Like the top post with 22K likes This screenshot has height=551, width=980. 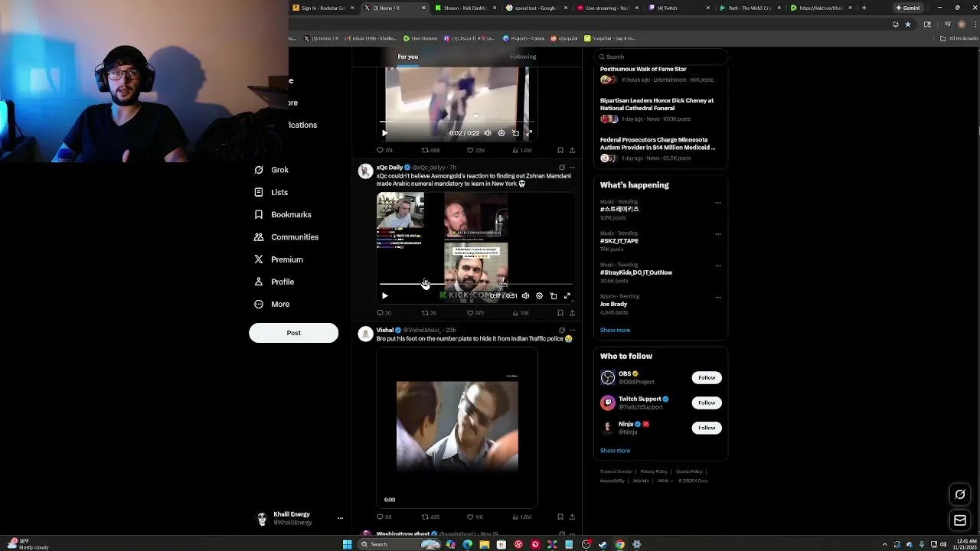pyautogui.click(x=475, y=151)
